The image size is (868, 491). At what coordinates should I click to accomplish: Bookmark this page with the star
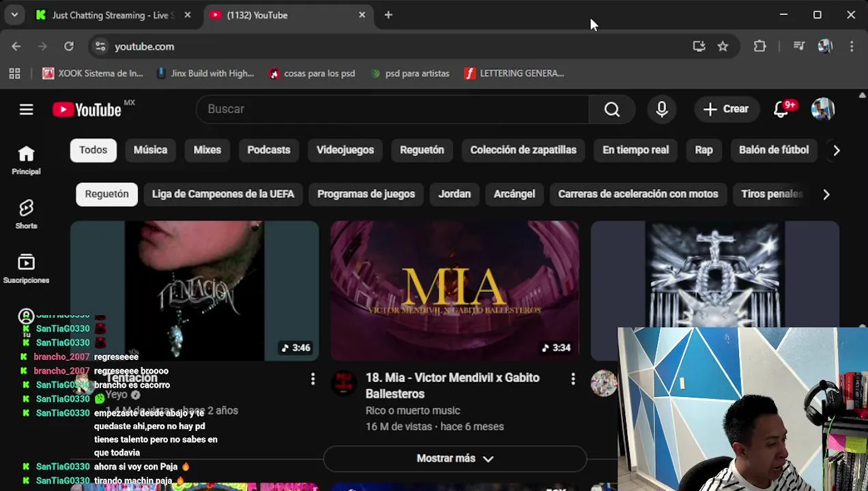tap(723, 46)
